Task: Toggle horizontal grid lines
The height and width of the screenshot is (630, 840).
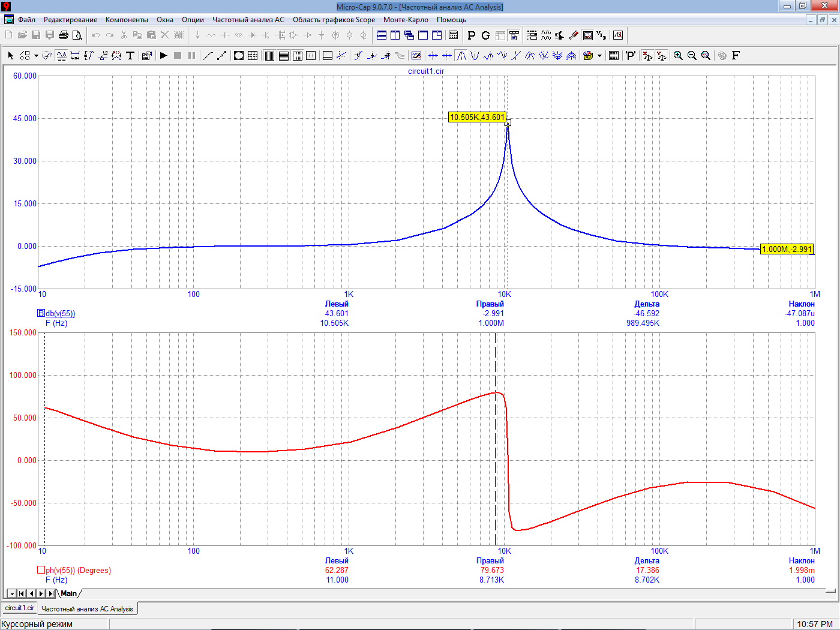Action: (283, 55)
